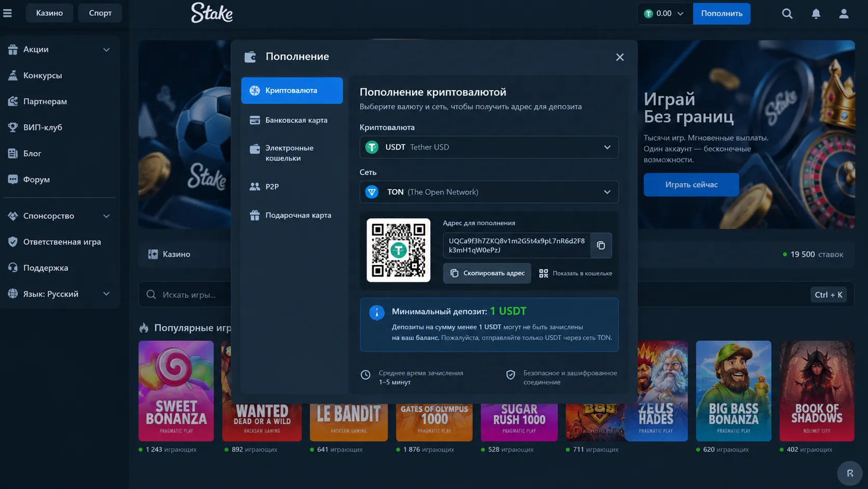The image size is (868, 489).
Task: Click the round R avatar button
Action: [850, 473]
